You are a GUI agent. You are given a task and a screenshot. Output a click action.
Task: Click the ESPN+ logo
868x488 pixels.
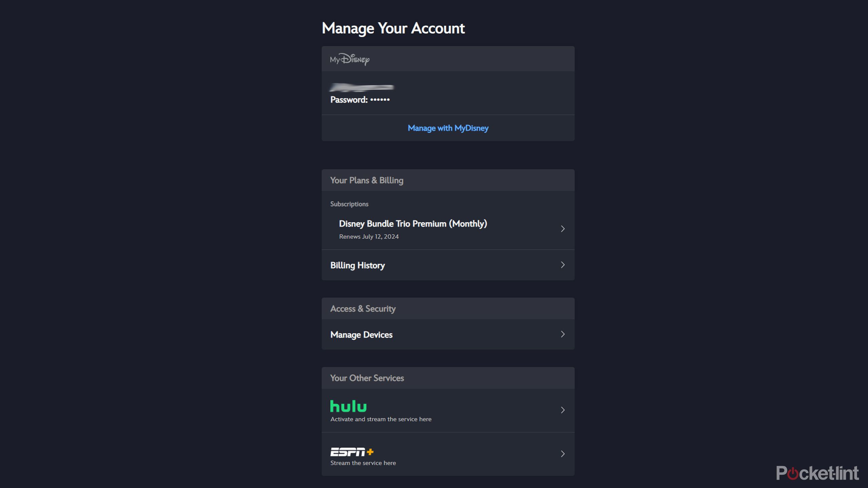352,452
